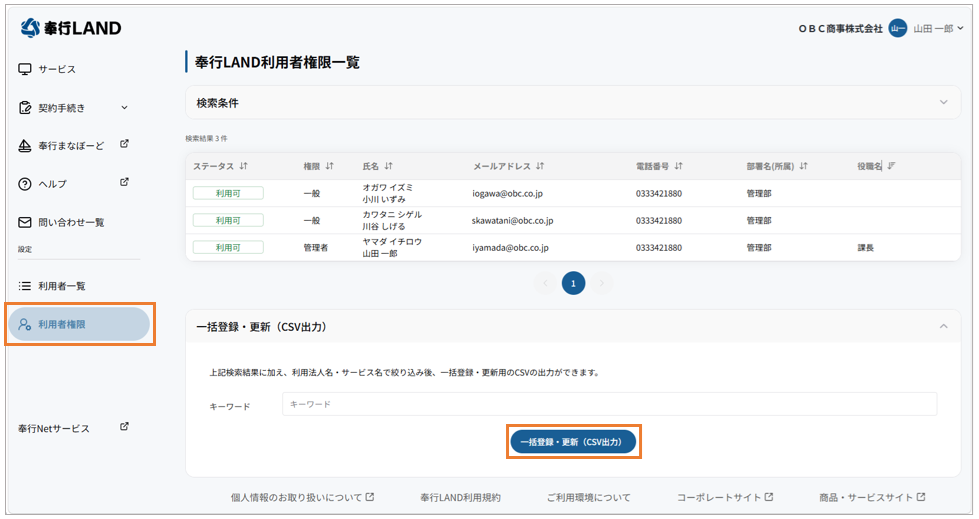Click the clipboard icon beside 契約手続き

click(x=25, y=108)
